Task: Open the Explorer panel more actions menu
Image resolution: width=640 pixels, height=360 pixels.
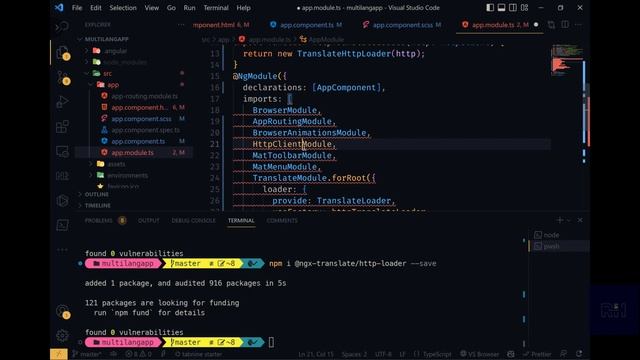Action: [x=181, y=24]
